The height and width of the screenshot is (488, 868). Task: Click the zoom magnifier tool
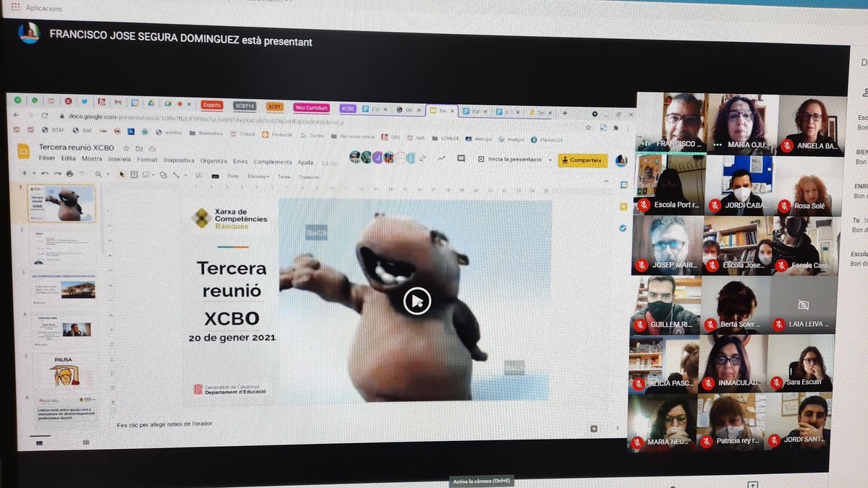pyautogui.click(x=98, y=174)
